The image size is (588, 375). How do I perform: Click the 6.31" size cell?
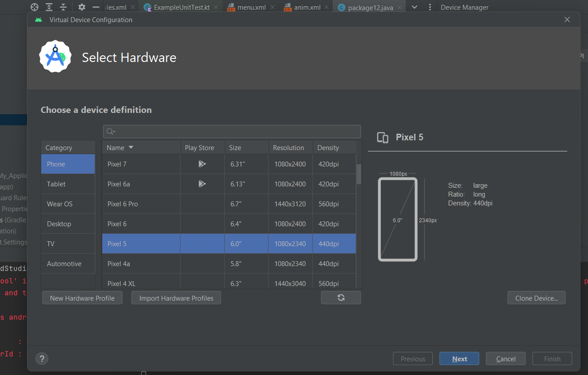pyautogui.click(x=246, y=164)
